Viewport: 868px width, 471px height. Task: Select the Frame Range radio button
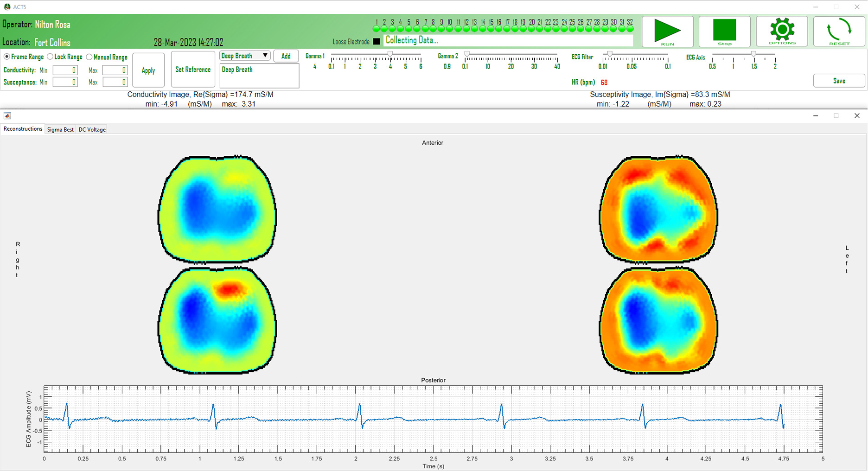(7, 57)
